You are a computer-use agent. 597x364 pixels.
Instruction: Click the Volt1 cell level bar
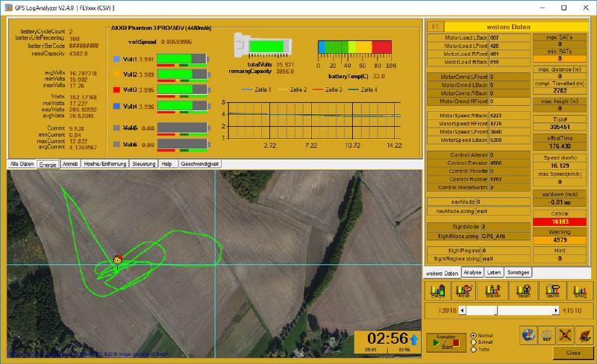[182, 59]
